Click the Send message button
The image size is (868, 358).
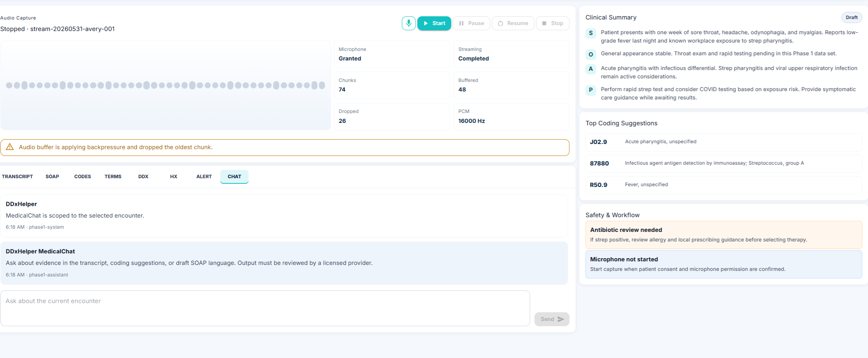[x=552, y=319]
